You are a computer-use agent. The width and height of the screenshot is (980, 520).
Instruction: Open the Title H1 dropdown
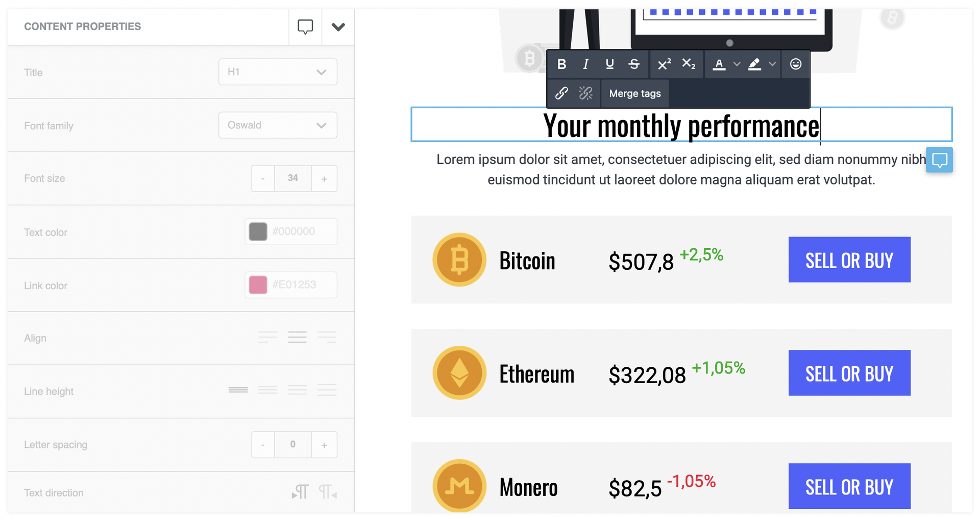(x=278, y=72)
